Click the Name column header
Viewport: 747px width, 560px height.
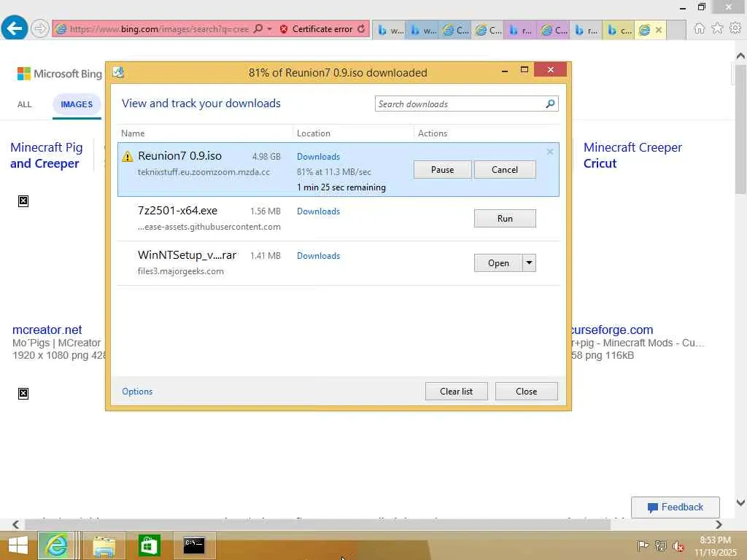tap(133, 133)
